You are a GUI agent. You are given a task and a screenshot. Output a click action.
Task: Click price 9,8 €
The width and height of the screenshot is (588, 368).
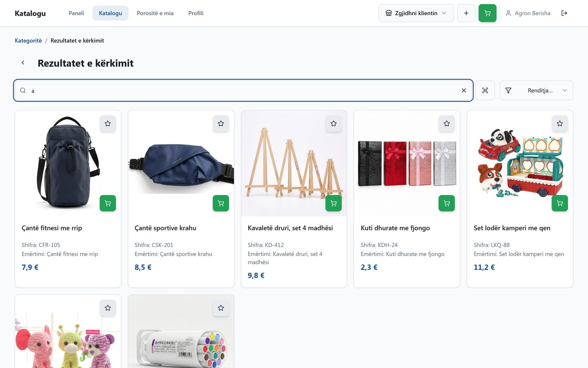point(256,276)
